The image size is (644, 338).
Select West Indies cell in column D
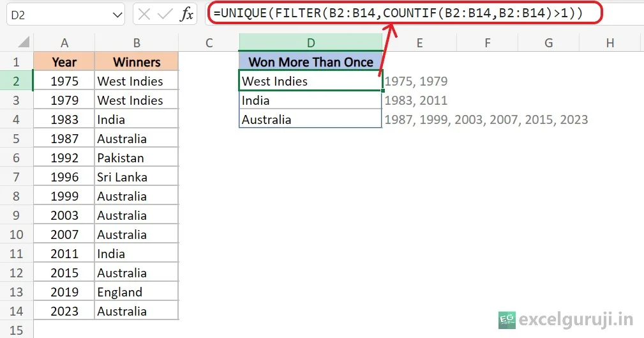pyautogui.click(x=311, y=81)
